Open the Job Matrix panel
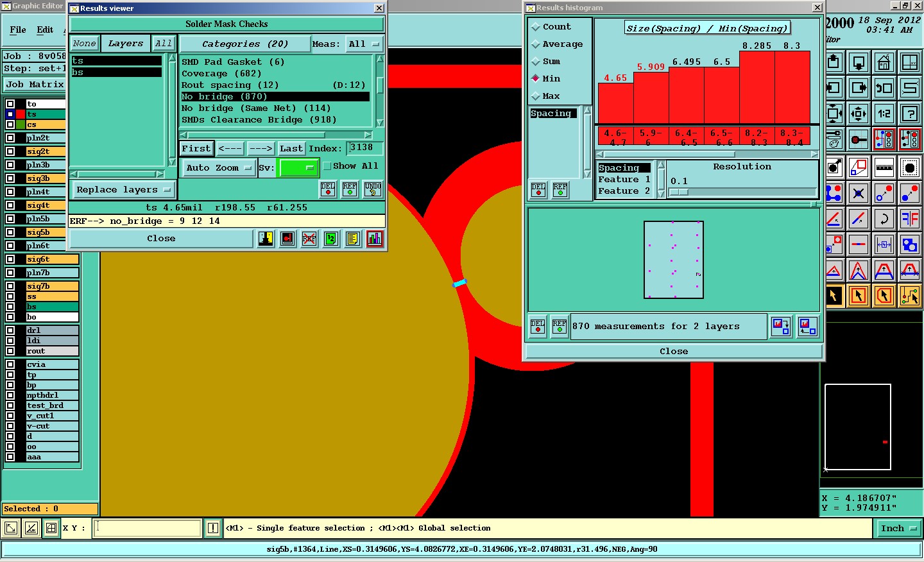The height and width of the screenshot is (562, 924). click(x=35, y=85)
